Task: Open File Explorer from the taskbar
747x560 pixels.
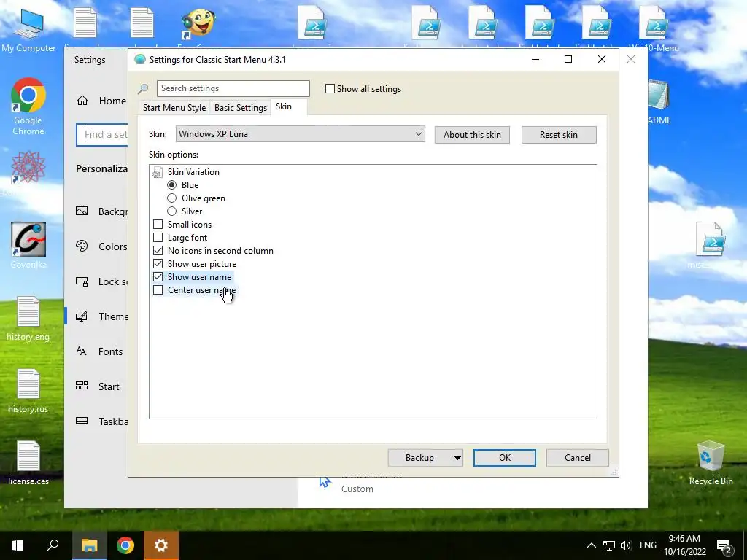Action: click(89, 545)
